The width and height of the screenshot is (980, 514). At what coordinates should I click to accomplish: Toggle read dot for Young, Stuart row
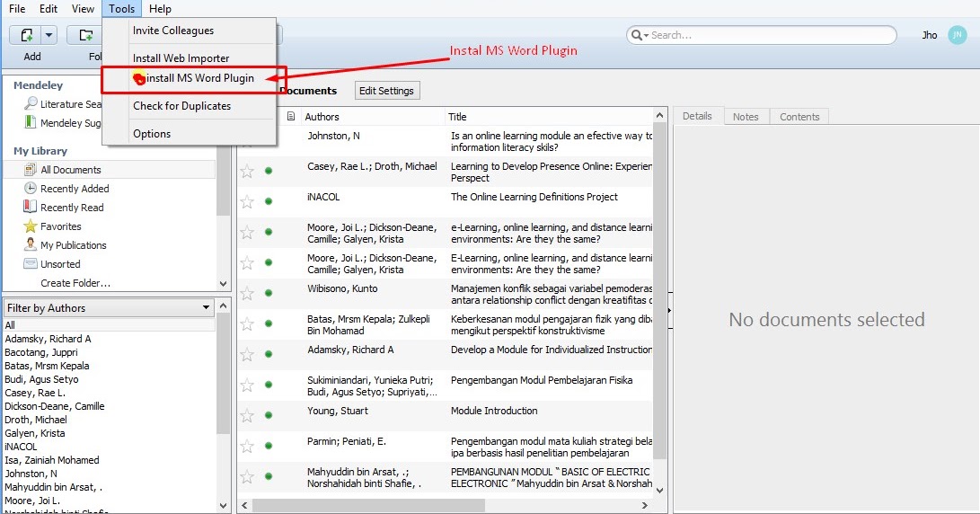click(x=269, y=415)
